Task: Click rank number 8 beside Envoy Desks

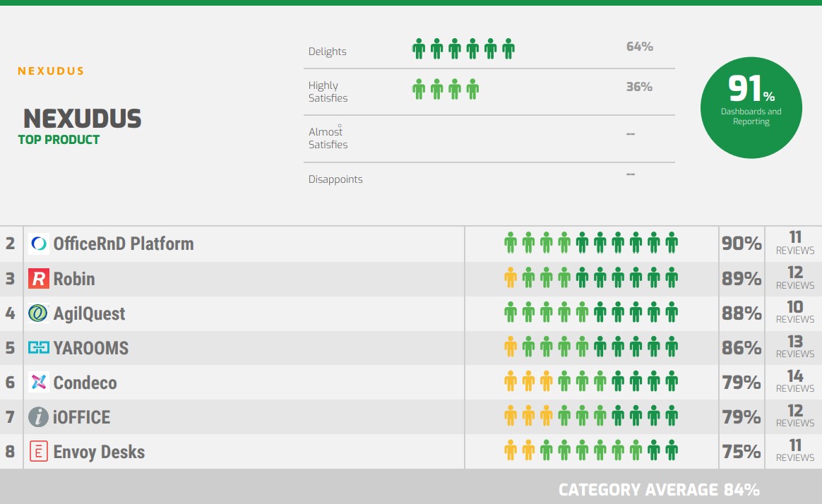Action: [x=11, y=452]
